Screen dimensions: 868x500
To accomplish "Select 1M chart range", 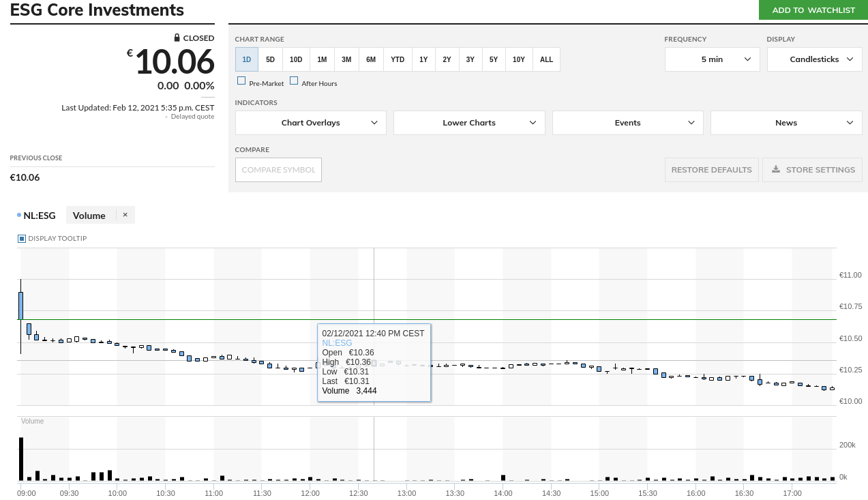I will coord(322,59).
